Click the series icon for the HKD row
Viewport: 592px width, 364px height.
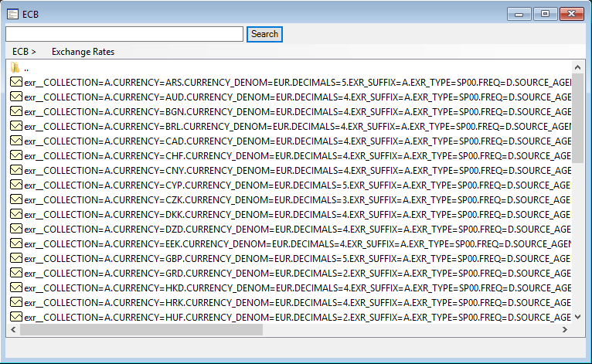(16, 287)
